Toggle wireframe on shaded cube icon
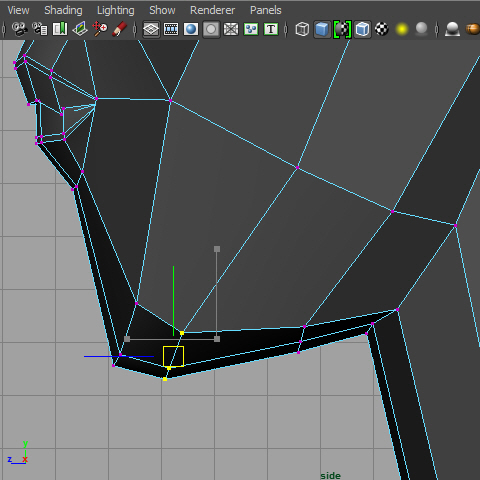 coord(362,29)
